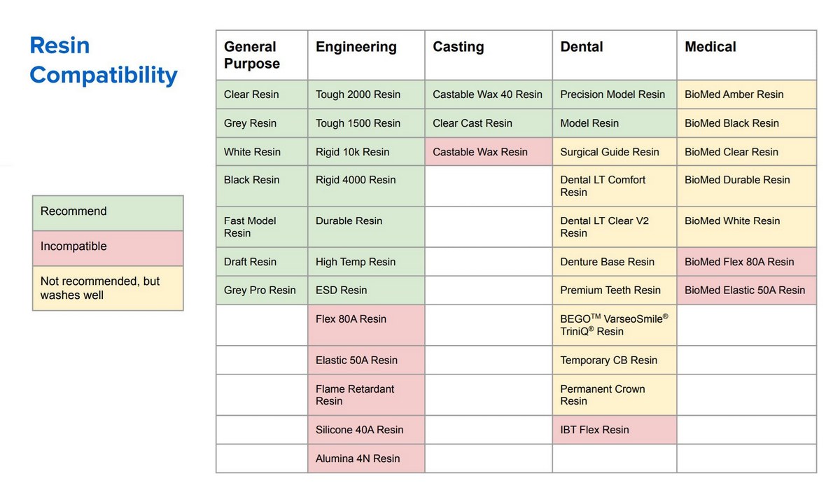This screenshot has height=504, width=840.
Task: Click the Castable Wax 40 Resin cell
Action: tap(488, 94)
